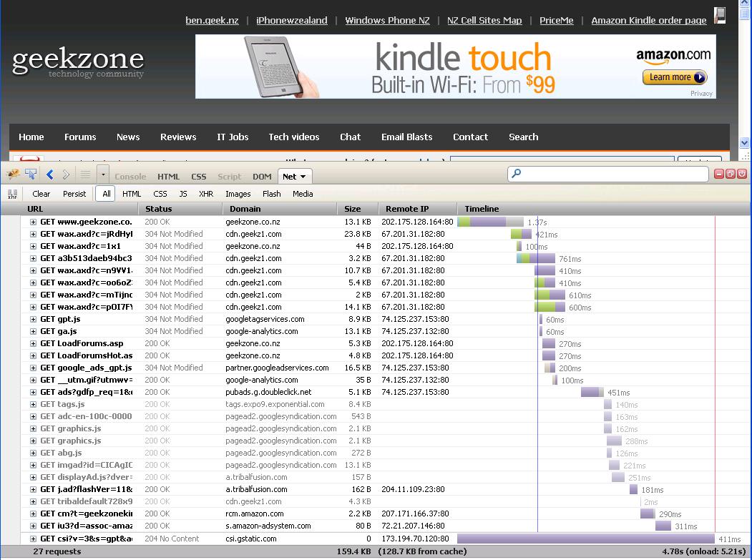Toggle the Persist option

pos(74,194)
